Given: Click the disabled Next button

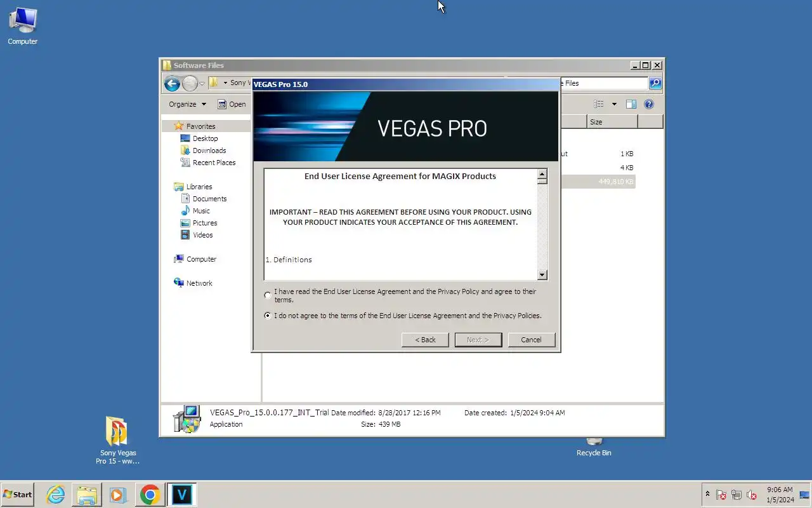Looking at the screenshot, I should click(478, 340).
